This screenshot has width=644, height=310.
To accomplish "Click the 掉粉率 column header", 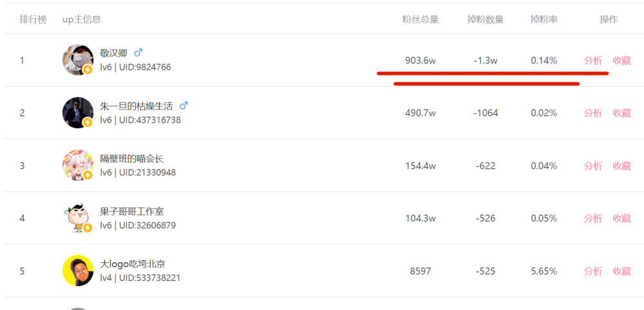I will tap(544, 19).
